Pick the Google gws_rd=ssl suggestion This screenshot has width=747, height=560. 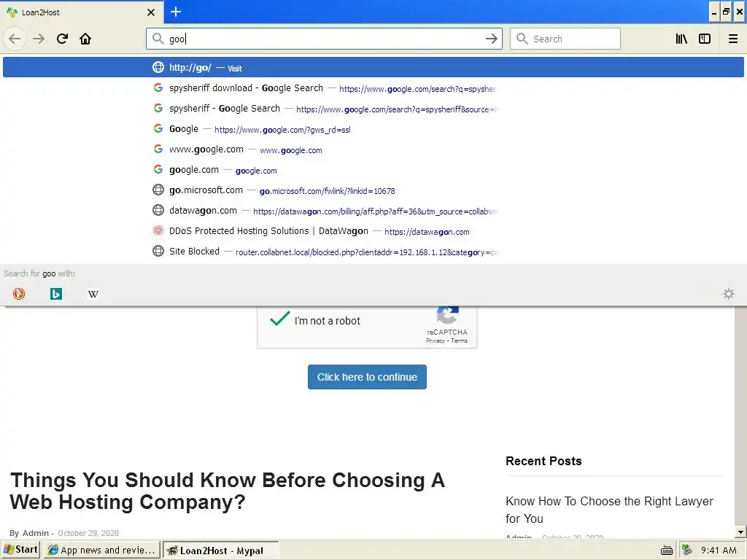point(373,129)
